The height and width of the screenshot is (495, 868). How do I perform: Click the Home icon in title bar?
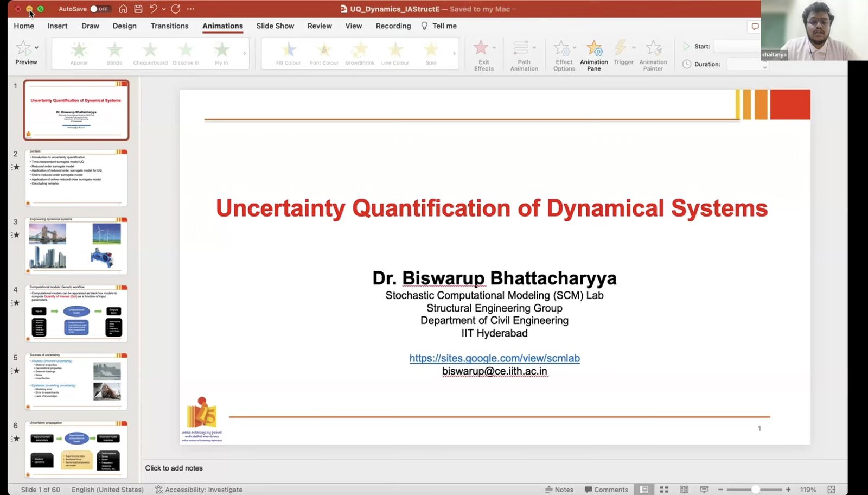pos(123,9)
